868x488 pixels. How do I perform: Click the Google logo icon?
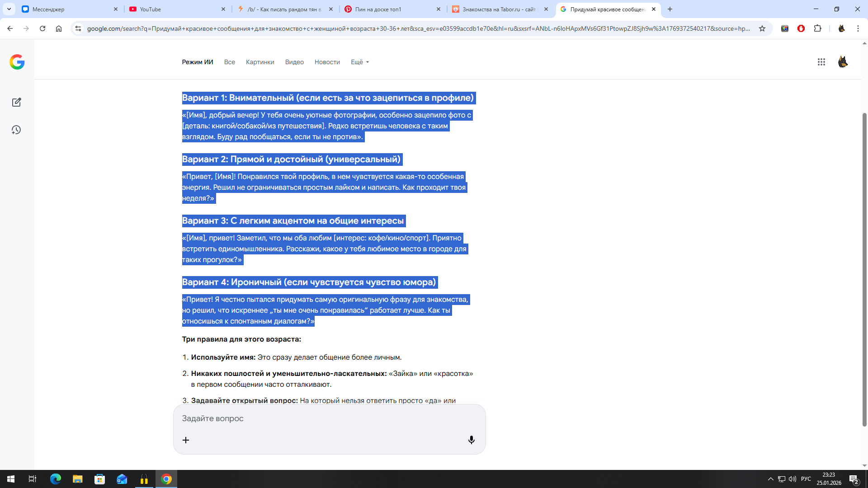[x=17, y=62]
